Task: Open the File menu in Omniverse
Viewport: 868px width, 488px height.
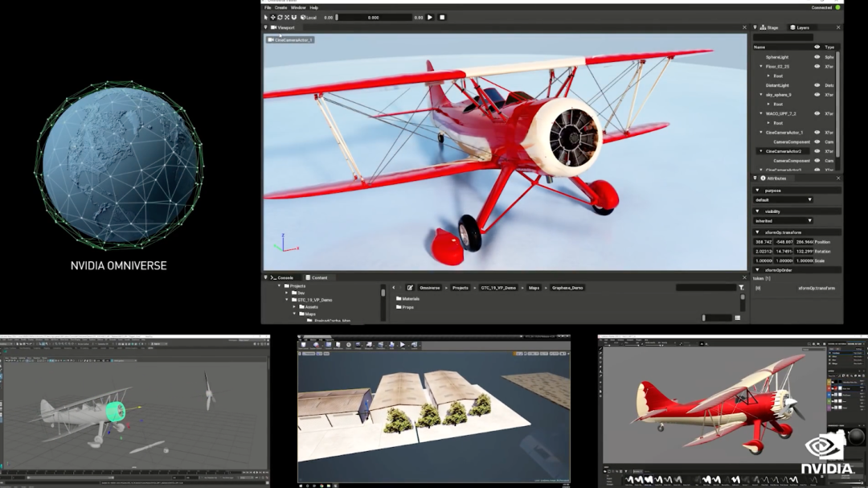Action: [268, 8]
